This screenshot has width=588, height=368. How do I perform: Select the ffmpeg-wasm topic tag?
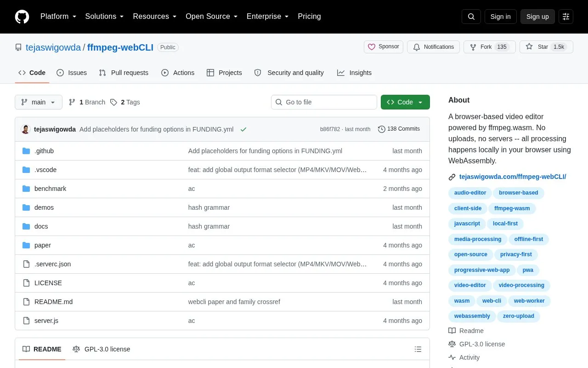[x=512, y=208]
